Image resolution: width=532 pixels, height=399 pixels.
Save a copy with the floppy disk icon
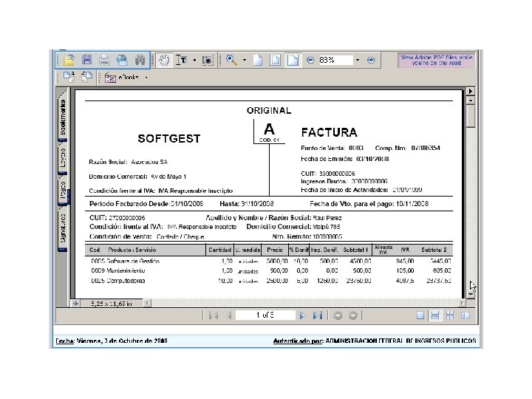tap(87, 60)
